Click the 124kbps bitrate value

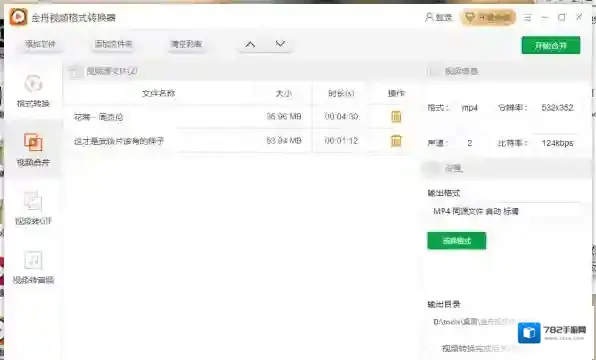[x=558, y=143]
